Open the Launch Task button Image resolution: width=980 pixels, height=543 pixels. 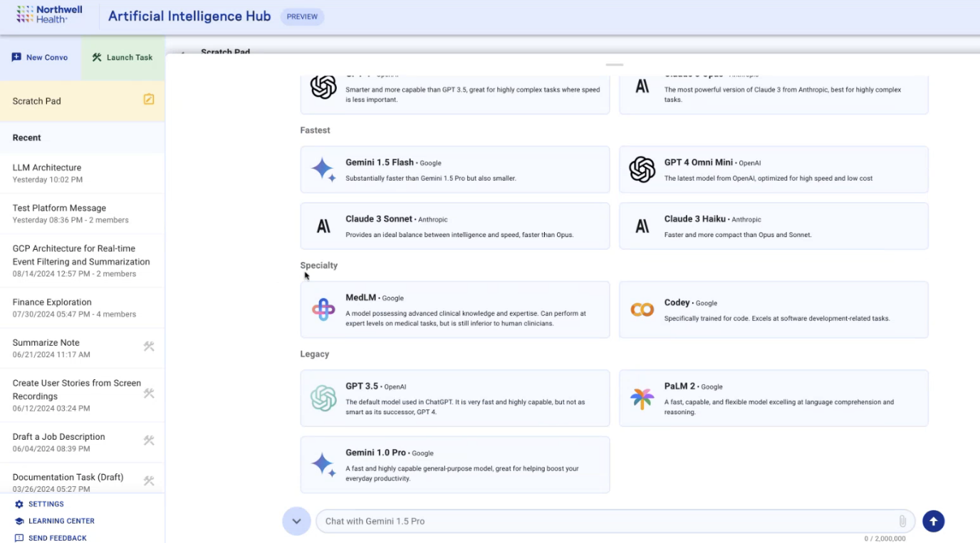pyautogui.click(x=123, y=57)
